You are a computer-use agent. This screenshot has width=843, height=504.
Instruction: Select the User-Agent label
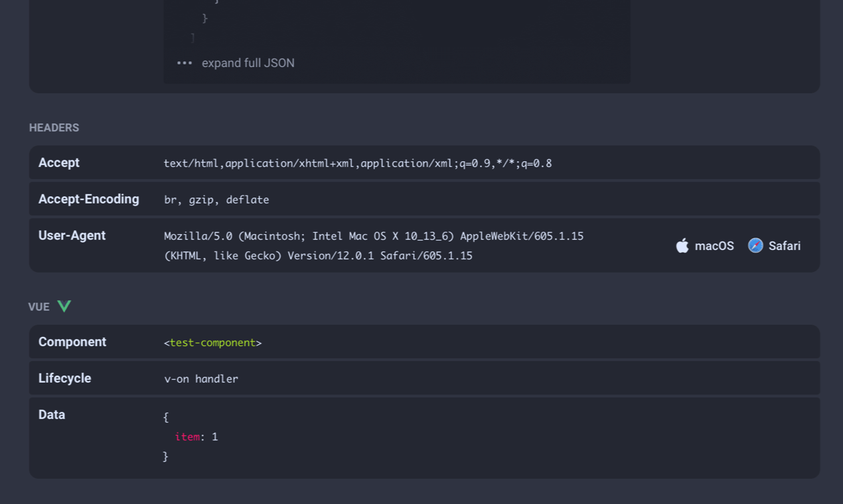click(x=72, y=235)
